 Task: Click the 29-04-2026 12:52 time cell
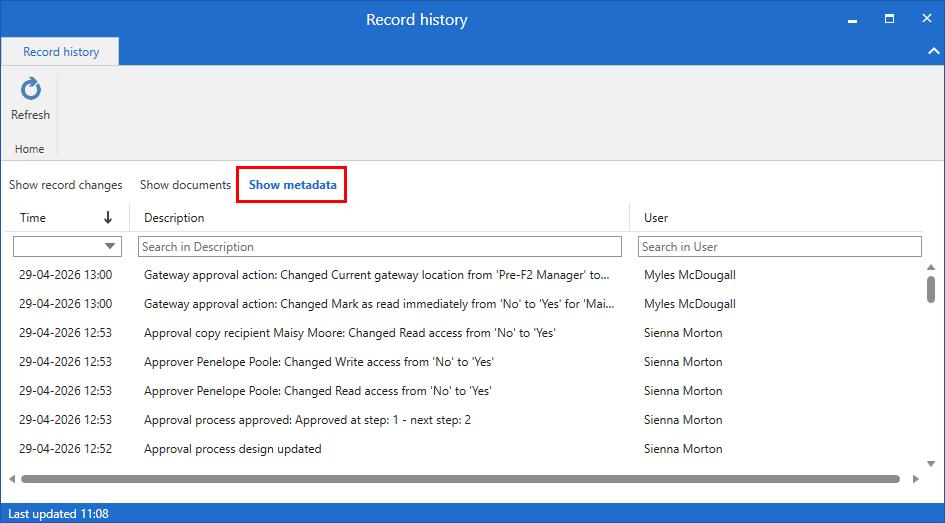coord(65,449)
